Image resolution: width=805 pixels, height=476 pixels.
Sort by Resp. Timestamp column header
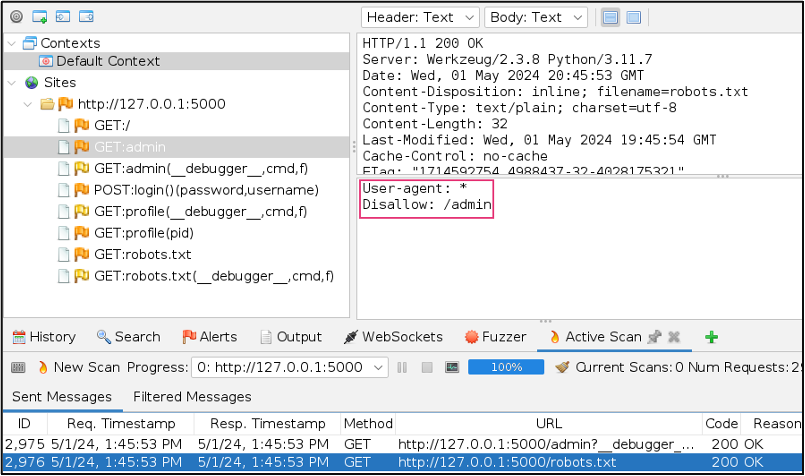267,424
